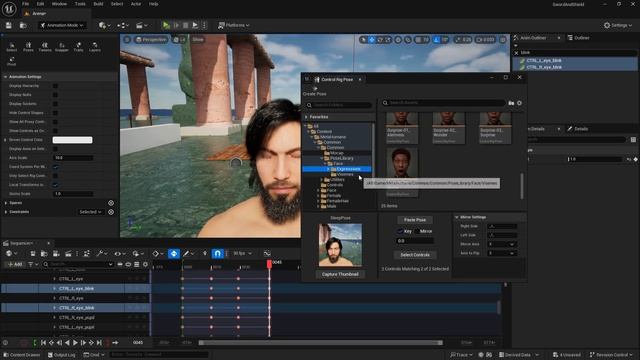
Task: Enable Display Nulls checkbox
Action: tap(56, 95)
